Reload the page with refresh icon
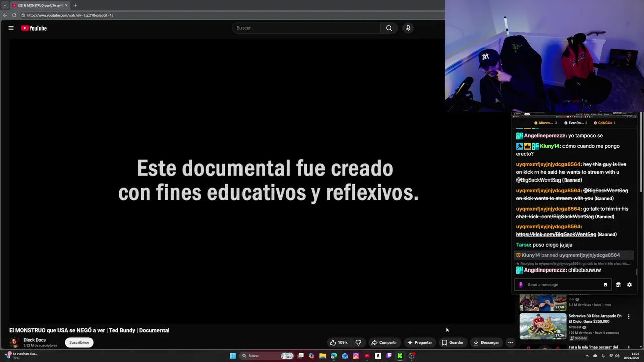 (x=14, y=15)
